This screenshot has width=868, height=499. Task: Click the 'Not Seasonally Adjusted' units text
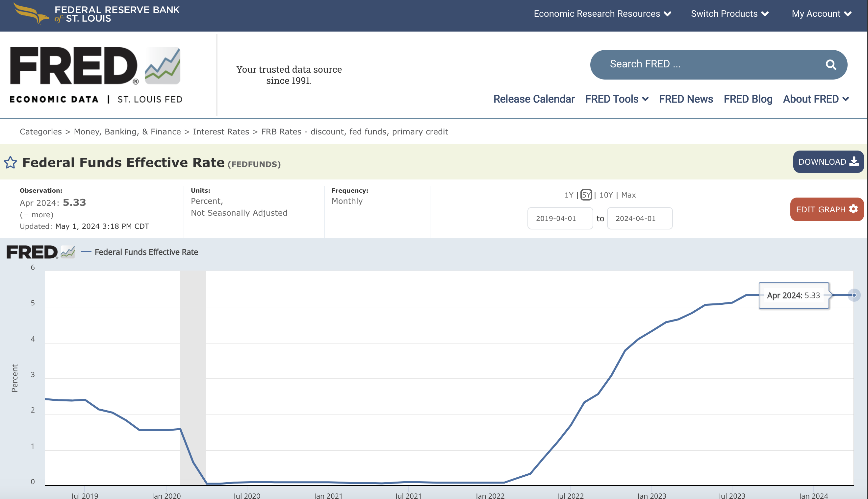pyautogui.click(x=239, y=213)
